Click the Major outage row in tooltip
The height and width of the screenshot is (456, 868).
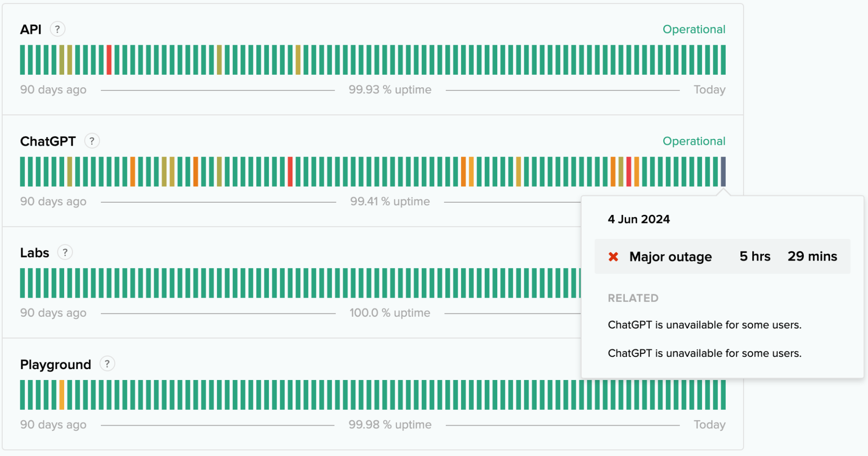coord(722,256)
